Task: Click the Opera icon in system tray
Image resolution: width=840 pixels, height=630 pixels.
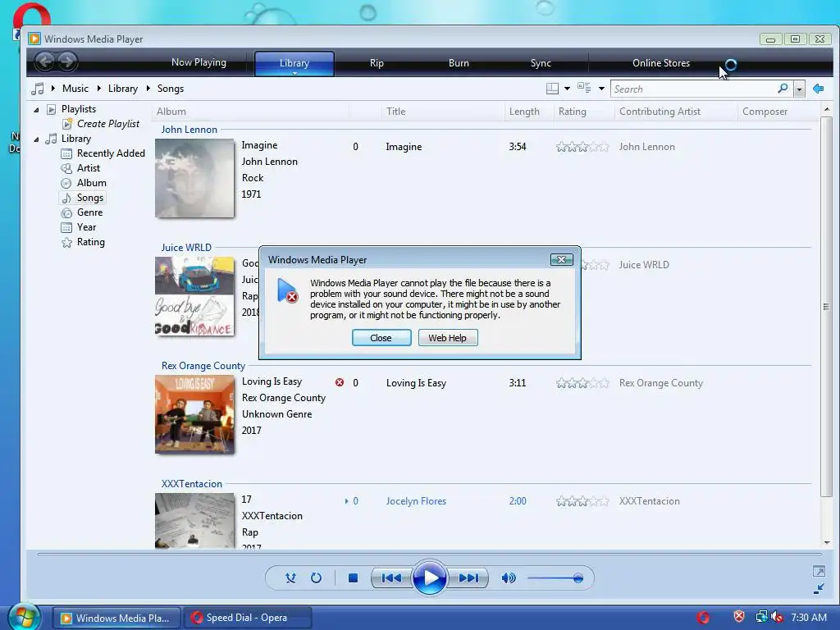Action: [x=703, y=617]
